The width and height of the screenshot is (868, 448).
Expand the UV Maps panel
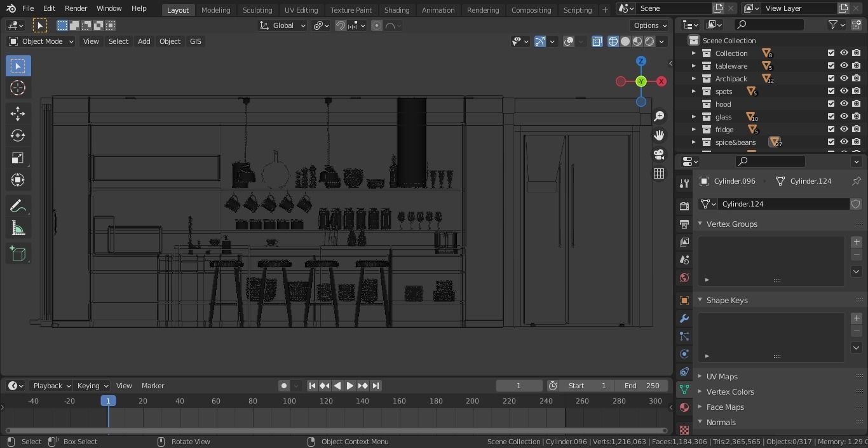pos(722,377)
